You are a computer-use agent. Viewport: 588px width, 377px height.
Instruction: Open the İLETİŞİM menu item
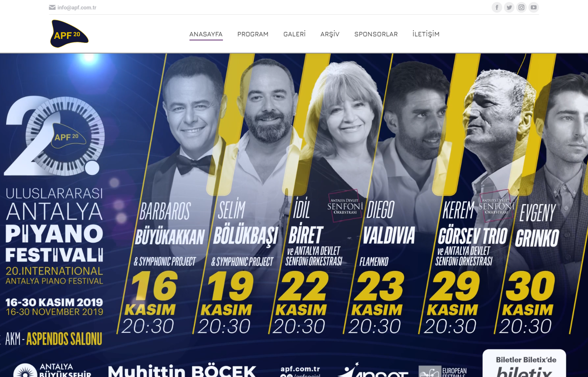[x=426, y=34]
